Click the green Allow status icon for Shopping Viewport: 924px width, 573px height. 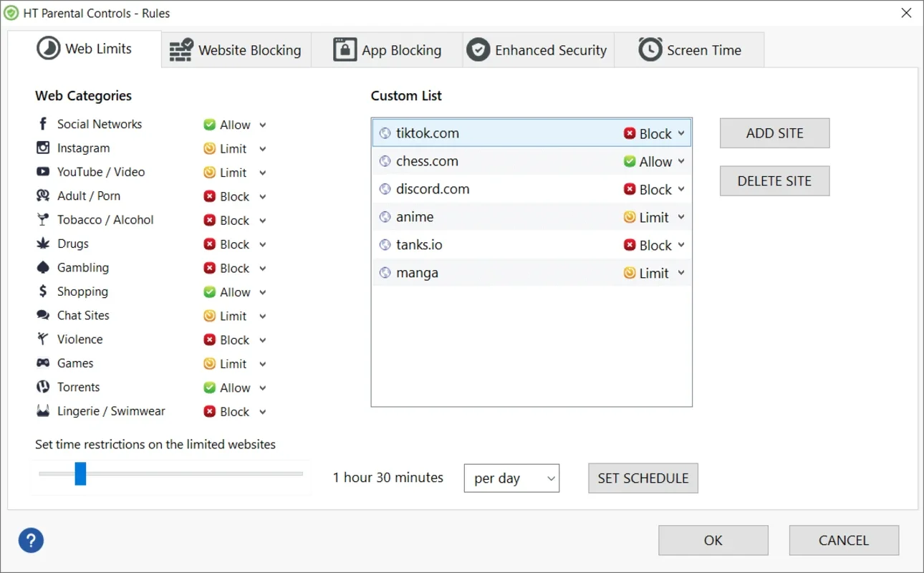[x=209, y=292]
